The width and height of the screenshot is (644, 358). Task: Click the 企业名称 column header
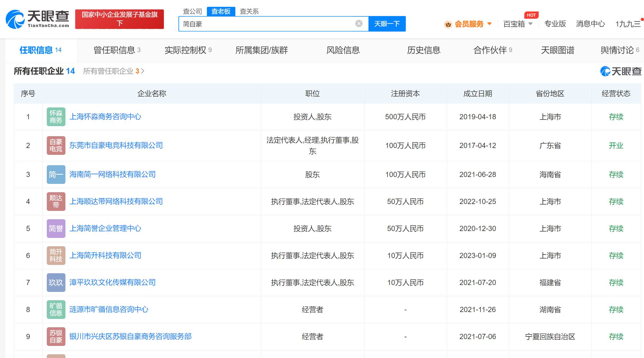pyautogui.click(x=152, y=94)
